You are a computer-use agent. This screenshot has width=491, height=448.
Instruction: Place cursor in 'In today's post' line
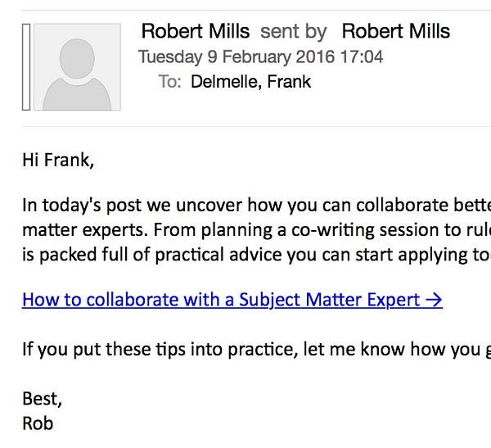click(256, 206)
